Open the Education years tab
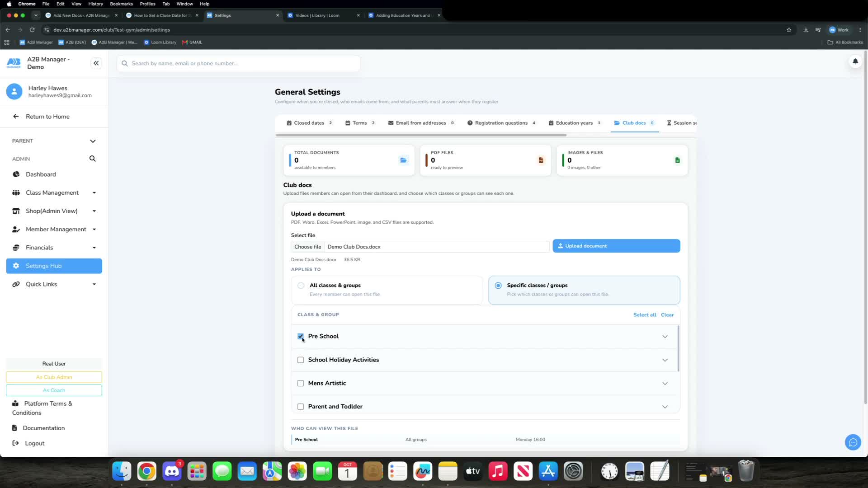Viewport: 868px width, 488px height. pos(575,123)
